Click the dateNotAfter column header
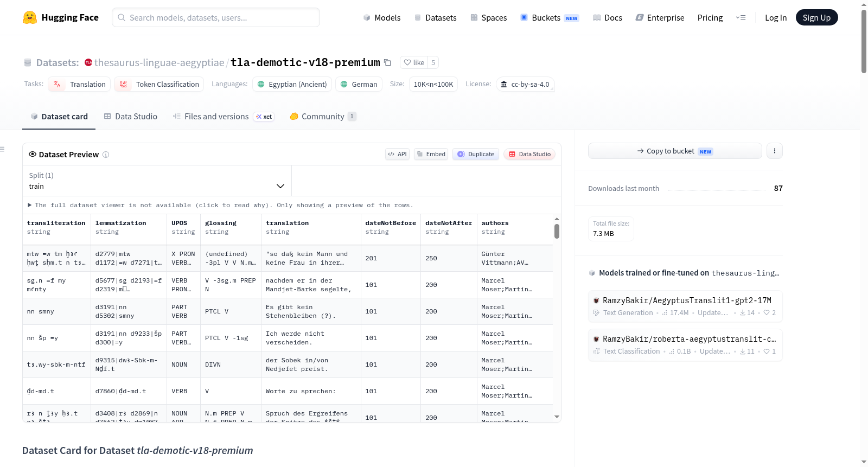The width and height of the screenshot is (868, 467). click(449, 227)
